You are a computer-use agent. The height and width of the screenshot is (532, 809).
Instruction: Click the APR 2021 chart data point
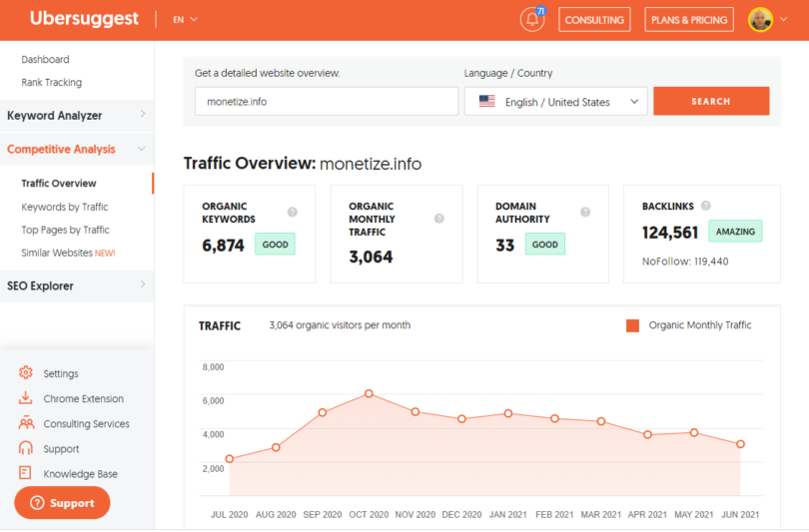tap(647, 434)
